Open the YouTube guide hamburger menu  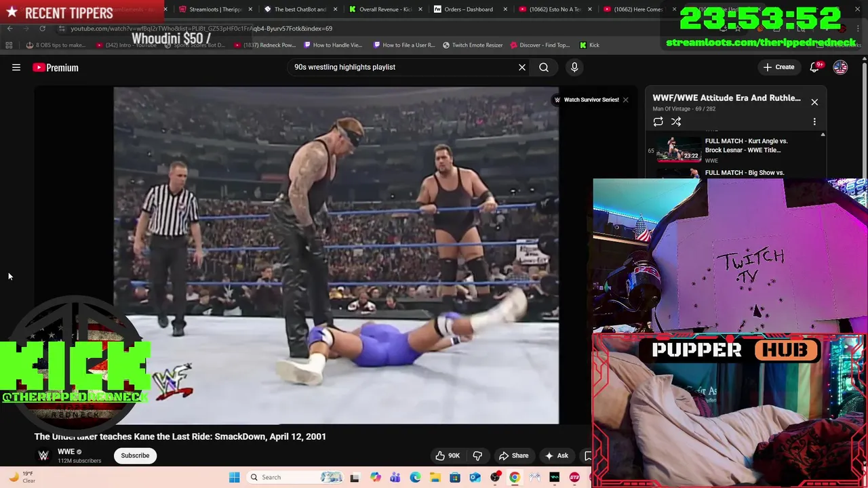click(x=16, y=67)
